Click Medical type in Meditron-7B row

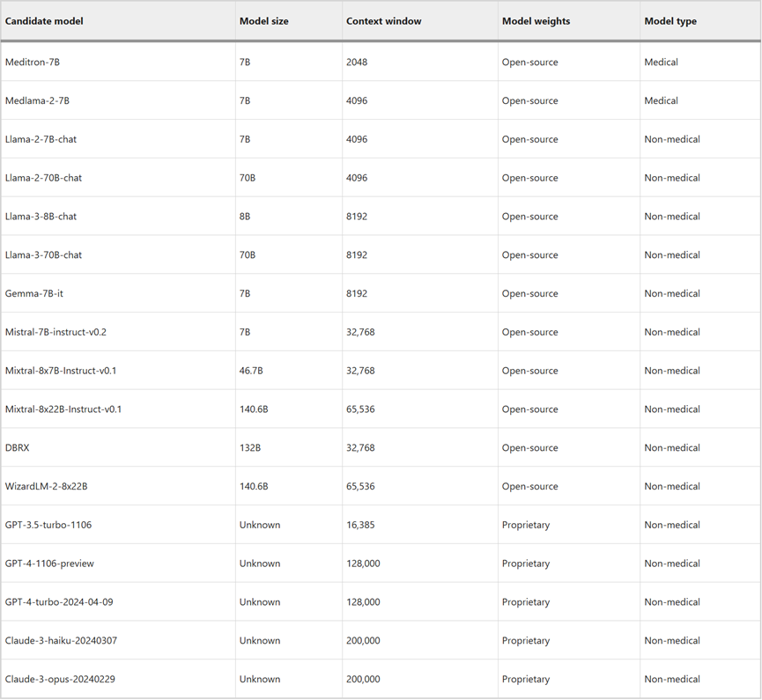click(x=661, y=63)
